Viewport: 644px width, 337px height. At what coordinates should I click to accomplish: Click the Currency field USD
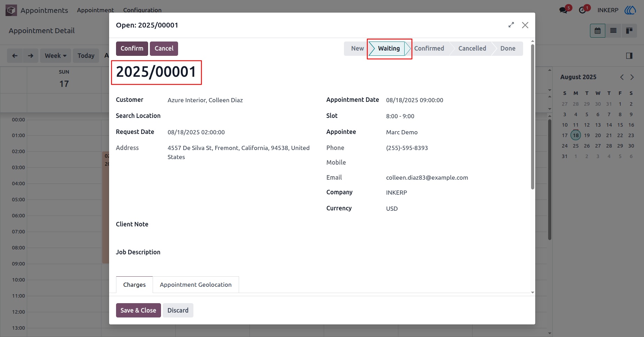[392, 209]
